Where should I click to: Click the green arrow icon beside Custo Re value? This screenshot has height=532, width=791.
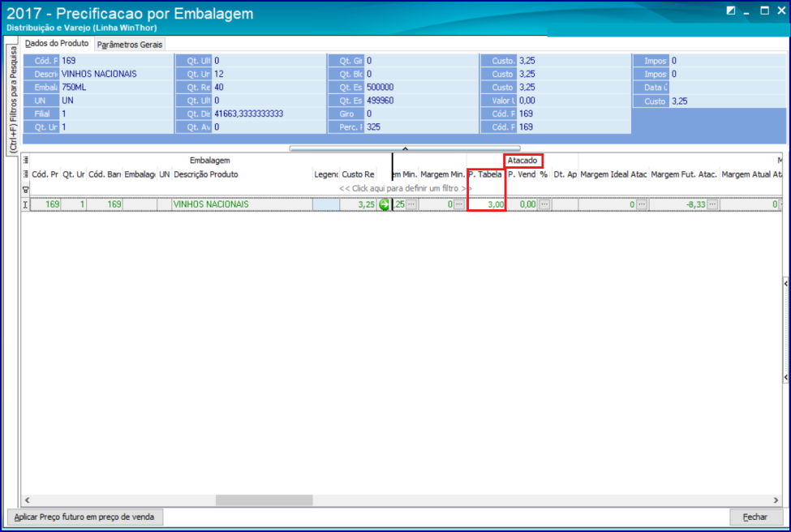click(385, 204)
